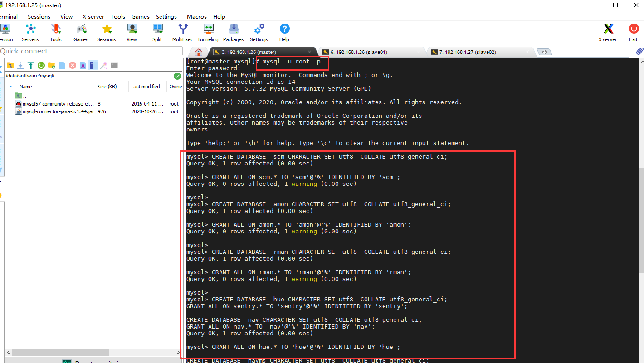This screenshot has height=363, width=644.
Task: Open a new tab with plus button
Action: (x=544, y=52)
